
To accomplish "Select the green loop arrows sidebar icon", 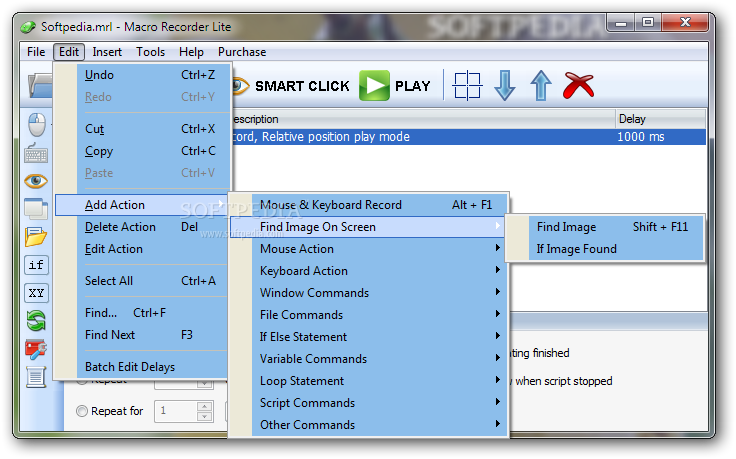I will 36,321.
